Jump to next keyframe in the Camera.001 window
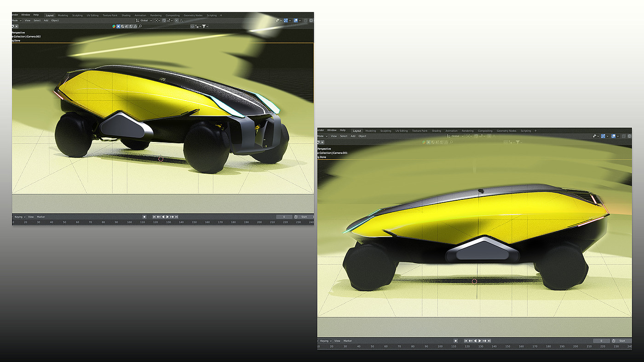This screenshot has height=362, width=644. (484, 341)
